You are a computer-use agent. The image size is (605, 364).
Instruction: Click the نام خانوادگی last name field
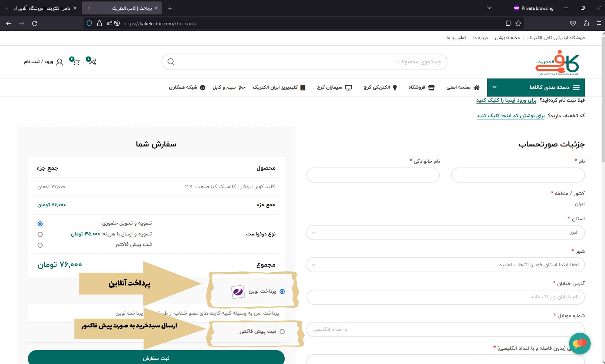tap(373, 175)
